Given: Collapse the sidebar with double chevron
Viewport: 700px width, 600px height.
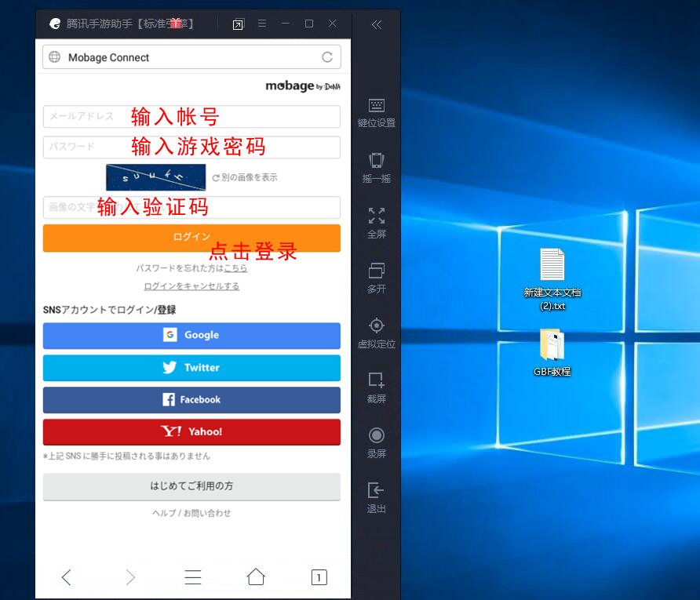Looking at the screenshot, I should point(377,25).
